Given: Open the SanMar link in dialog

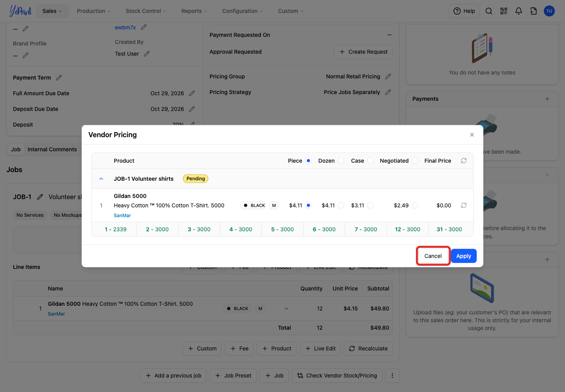Looking at the screenshot, I should tap(122, 216).
